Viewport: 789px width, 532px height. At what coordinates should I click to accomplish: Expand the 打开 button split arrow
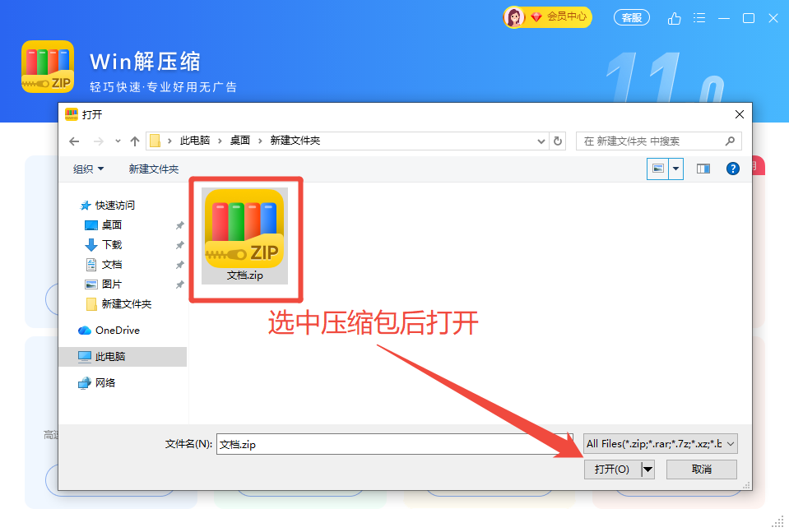click(x=648, y=470)
